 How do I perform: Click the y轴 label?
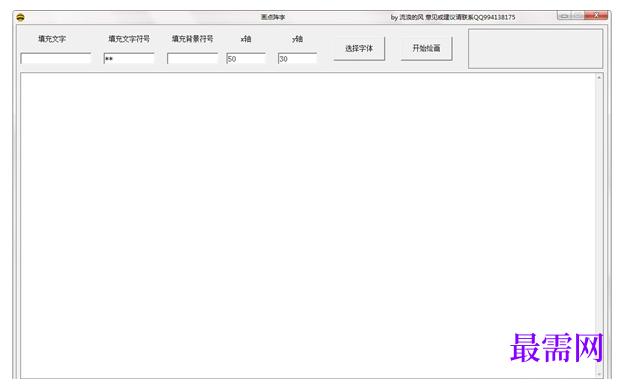coord(298,39)
